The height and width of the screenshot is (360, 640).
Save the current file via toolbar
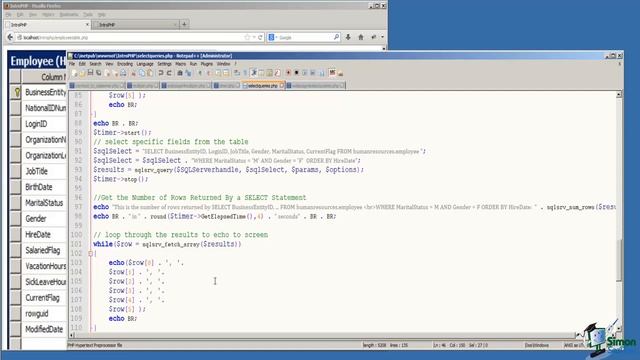[90, 73]
